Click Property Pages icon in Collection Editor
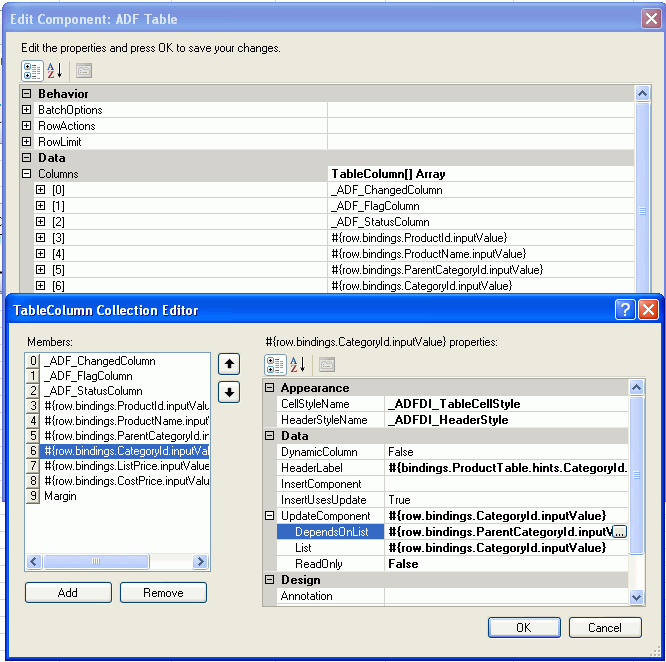 pyautogui.click(x=327, y=364)
